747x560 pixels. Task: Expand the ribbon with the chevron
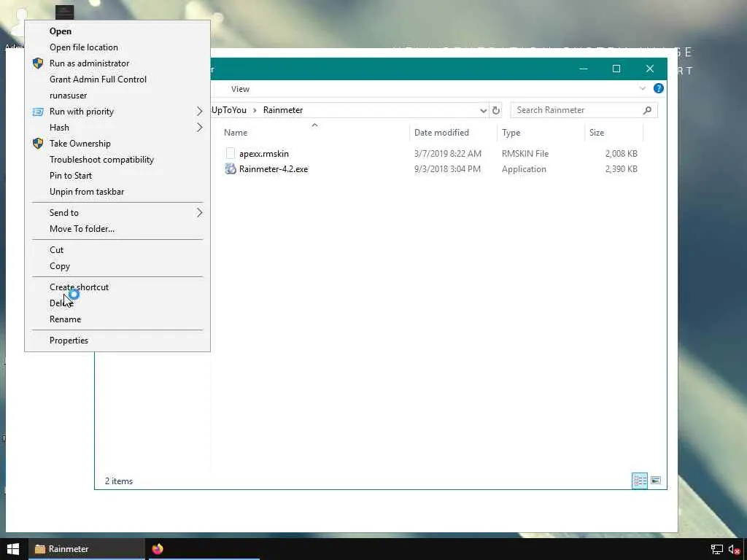click(642, 88)
